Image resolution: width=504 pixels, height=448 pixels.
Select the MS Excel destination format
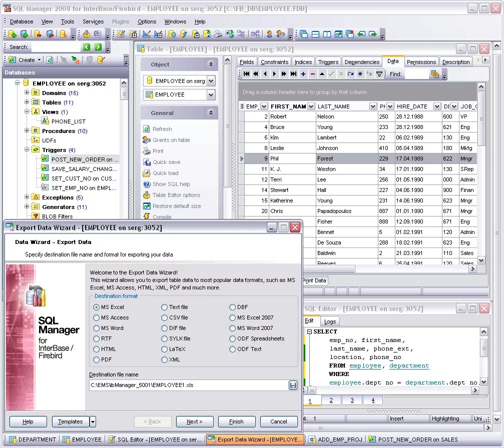point(97,307)
